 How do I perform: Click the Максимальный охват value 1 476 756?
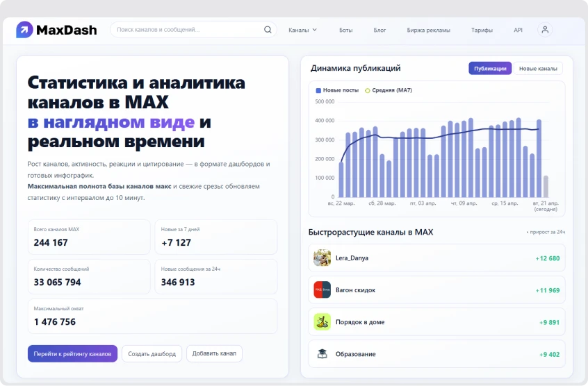point(55,322)
